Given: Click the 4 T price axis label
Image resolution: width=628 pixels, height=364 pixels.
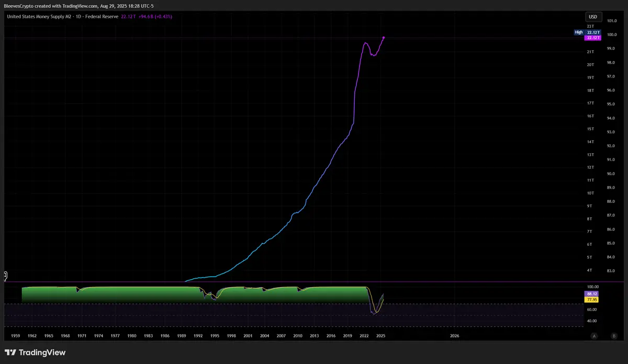Looking at the screenshot, I should [x=589, y=270].
